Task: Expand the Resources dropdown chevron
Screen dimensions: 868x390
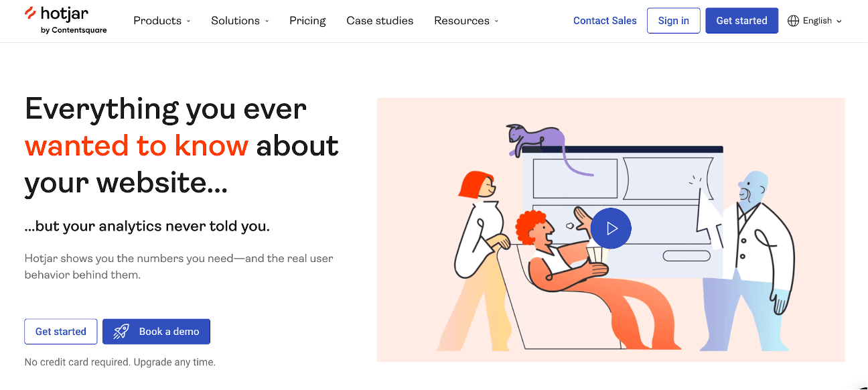Action: (496, 21)
